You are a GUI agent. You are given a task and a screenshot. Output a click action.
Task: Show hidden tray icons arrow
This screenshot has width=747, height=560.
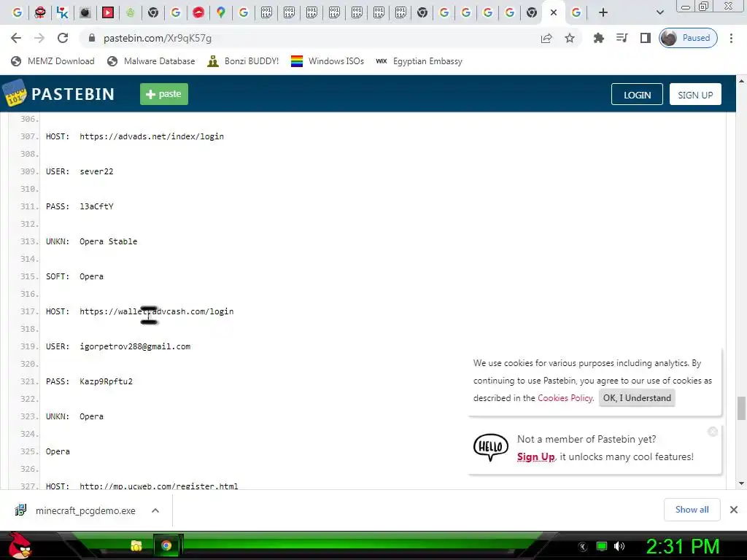point(583,547)
